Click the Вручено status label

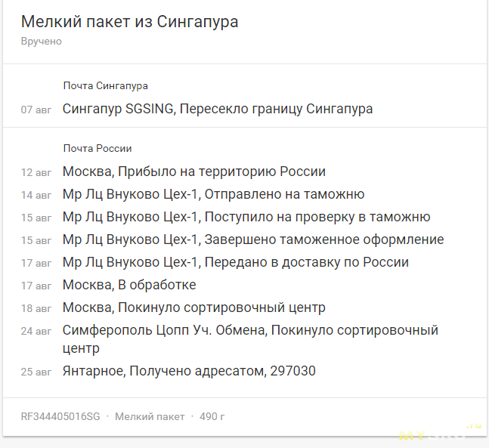click(x=41, y=41)
